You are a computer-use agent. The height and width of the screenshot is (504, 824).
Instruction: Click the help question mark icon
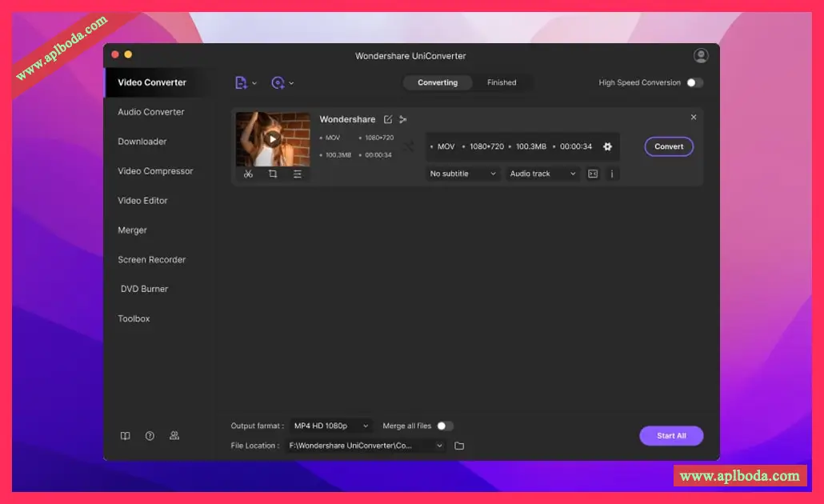point(150,436)
